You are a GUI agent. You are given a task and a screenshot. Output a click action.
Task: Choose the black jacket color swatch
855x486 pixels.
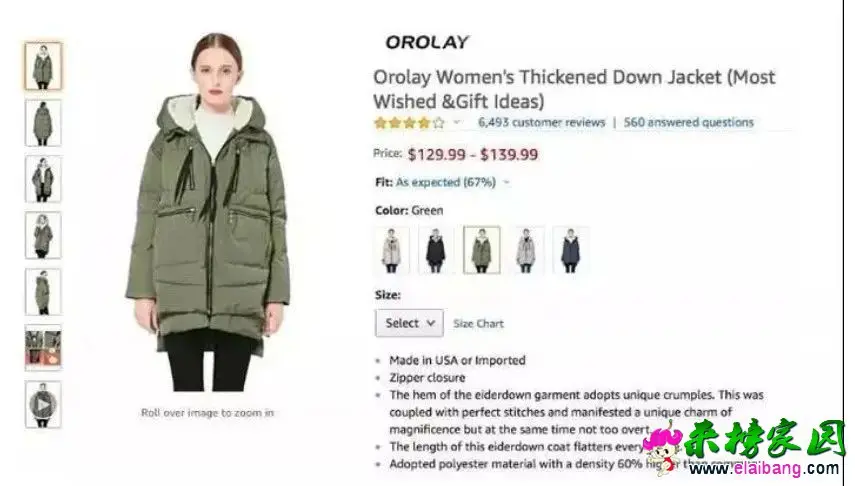(x=436, y=250)
